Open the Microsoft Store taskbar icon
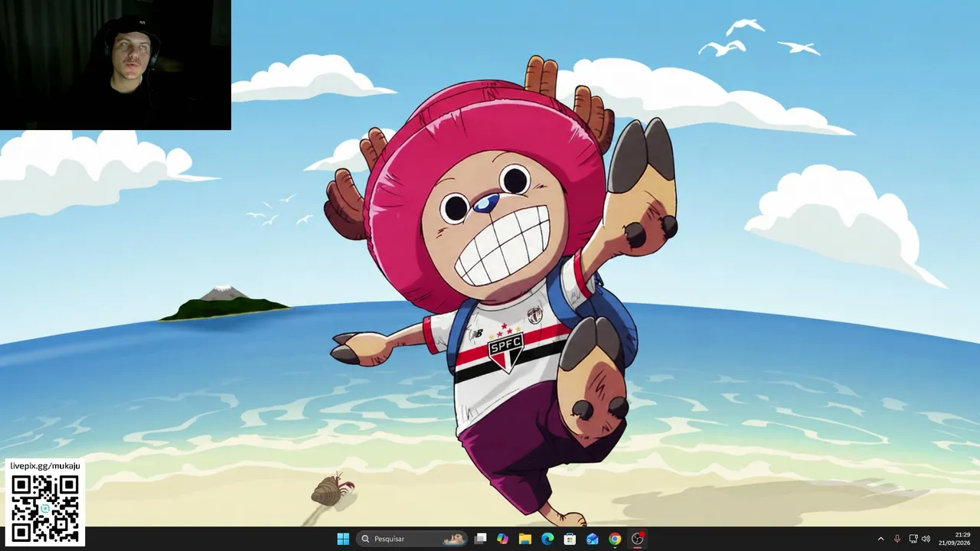 click(x=570, y=539)
